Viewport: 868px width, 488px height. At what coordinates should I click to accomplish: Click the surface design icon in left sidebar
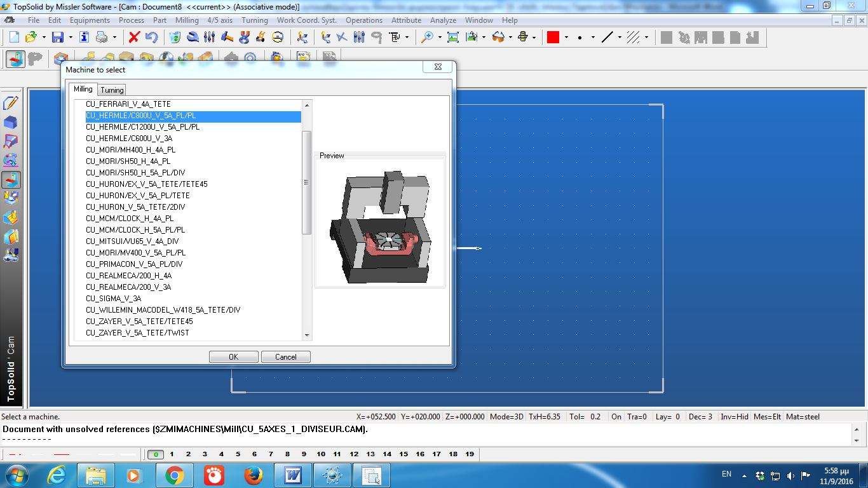11,141
